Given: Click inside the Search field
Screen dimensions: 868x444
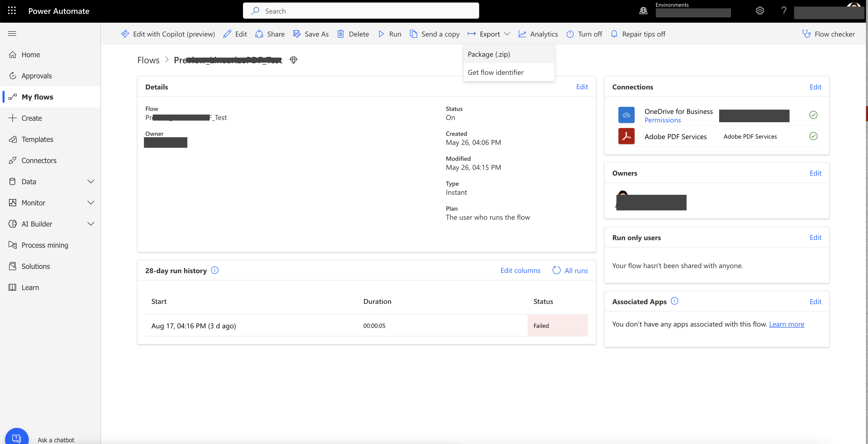Looking at the screenshot, I should [x=361, y=10].
